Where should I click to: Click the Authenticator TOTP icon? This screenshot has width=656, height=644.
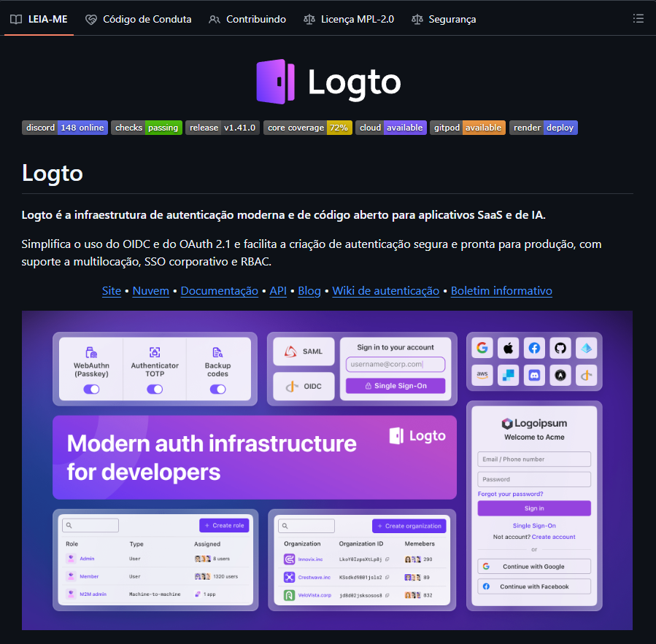pyautogui.click(x=155, y=352)
